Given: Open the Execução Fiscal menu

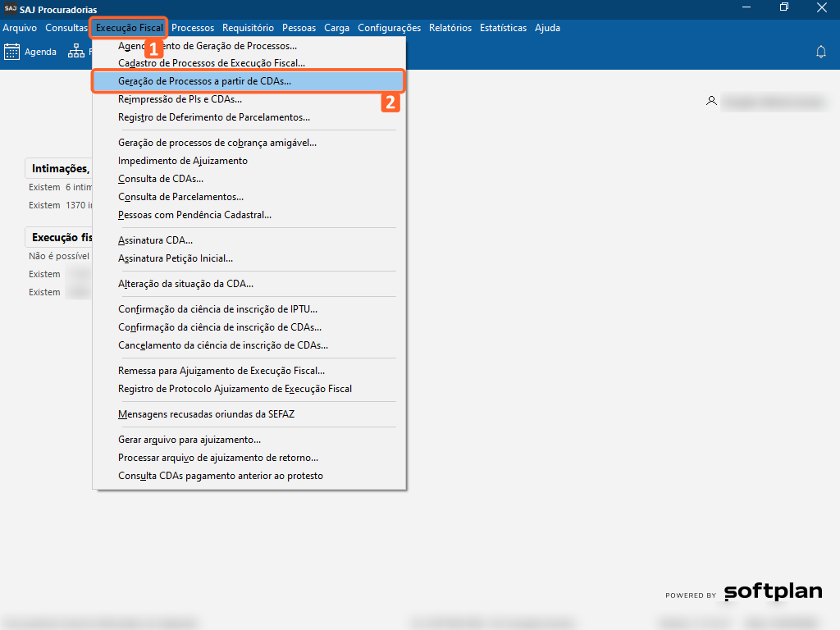Looking at the screenshot, I should point(129,28).
